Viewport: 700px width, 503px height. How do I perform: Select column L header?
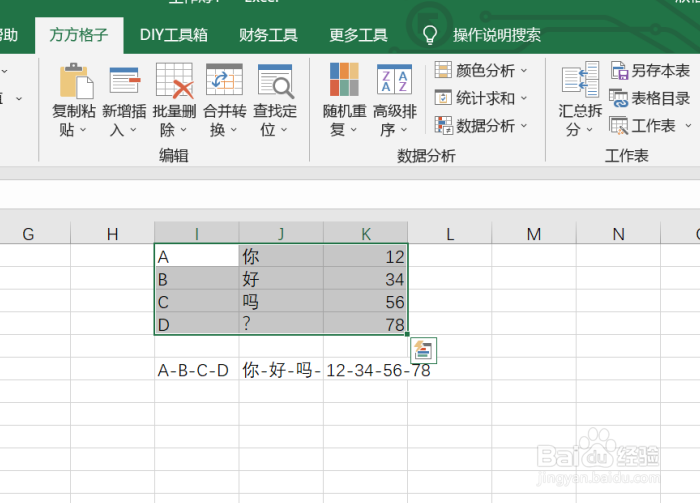[x=450, y=233]
